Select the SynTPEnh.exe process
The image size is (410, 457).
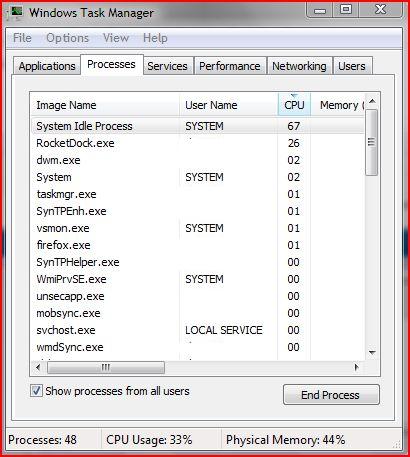tap(198, 211)
